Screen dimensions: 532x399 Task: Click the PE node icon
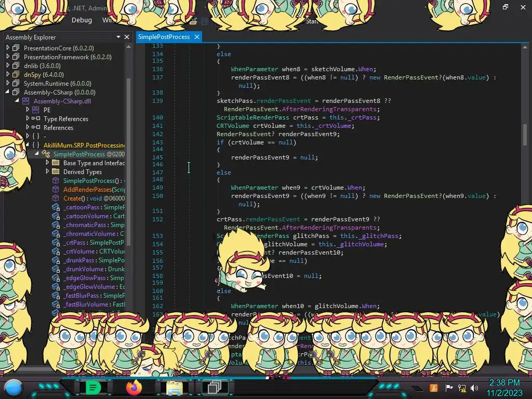pyautogui.click(x=36, y=110)
